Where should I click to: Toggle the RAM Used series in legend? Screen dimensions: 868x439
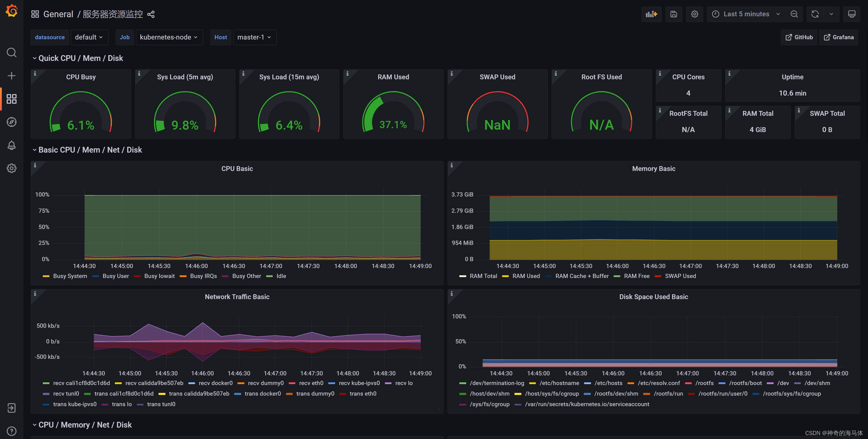coord(526,276)
